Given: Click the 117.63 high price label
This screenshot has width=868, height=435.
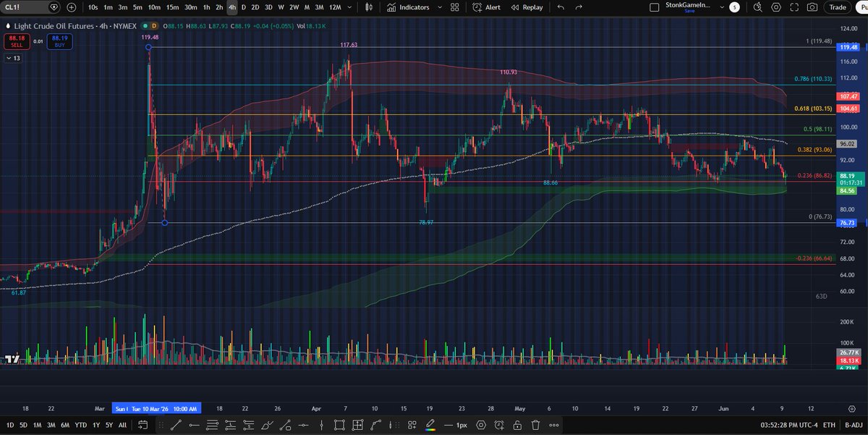Looking at the screenshot, I should (x=349, y=44).
